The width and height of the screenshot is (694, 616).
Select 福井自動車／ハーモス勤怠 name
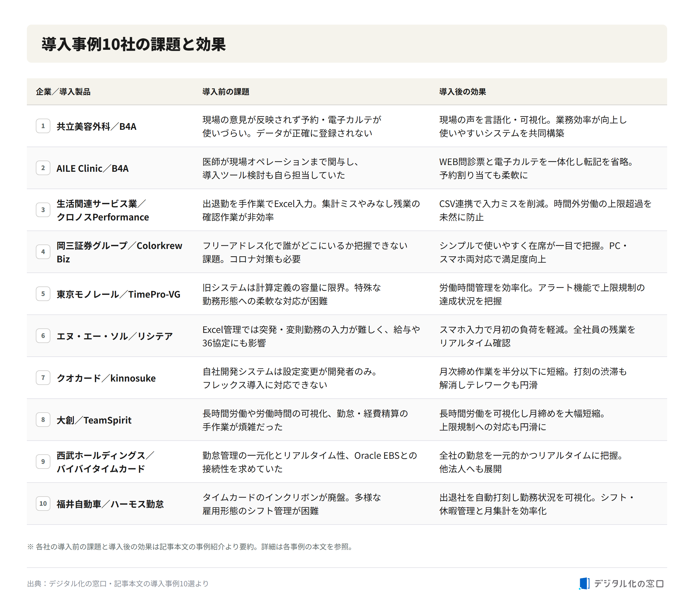click(x=110, y=504)
